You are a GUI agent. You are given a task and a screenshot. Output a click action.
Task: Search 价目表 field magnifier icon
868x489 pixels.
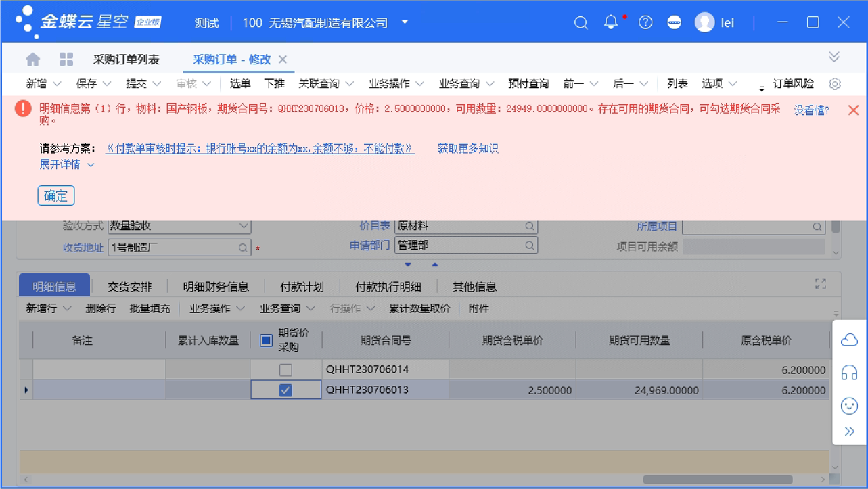[530, 227]
